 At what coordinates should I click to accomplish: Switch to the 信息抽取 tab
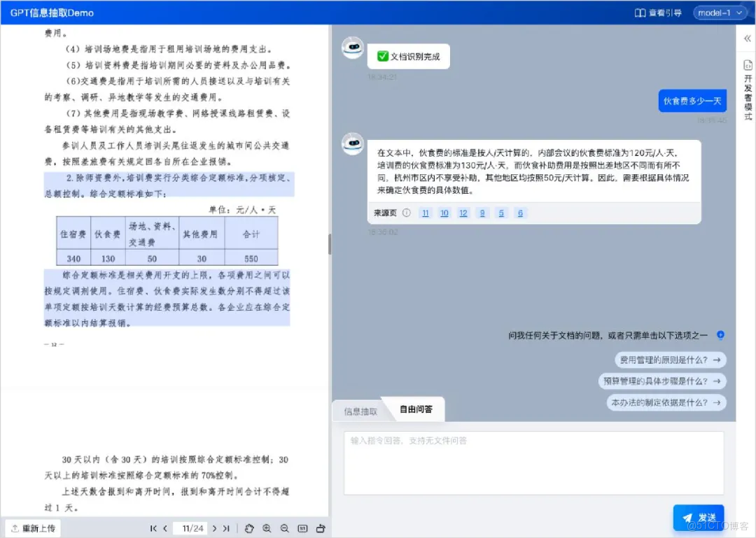(x=360, y=409)
